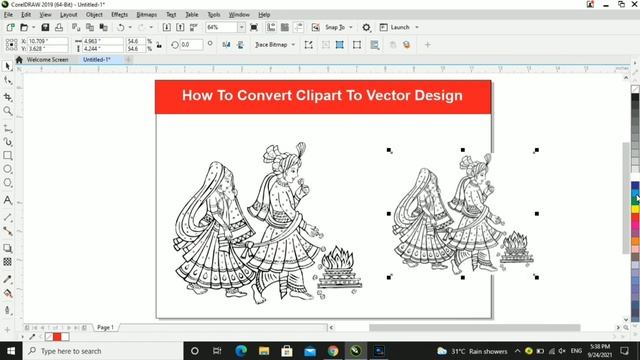Screen dimensions: 640x360
Task: Click the Import icon
Action: (x=167, y=27)
